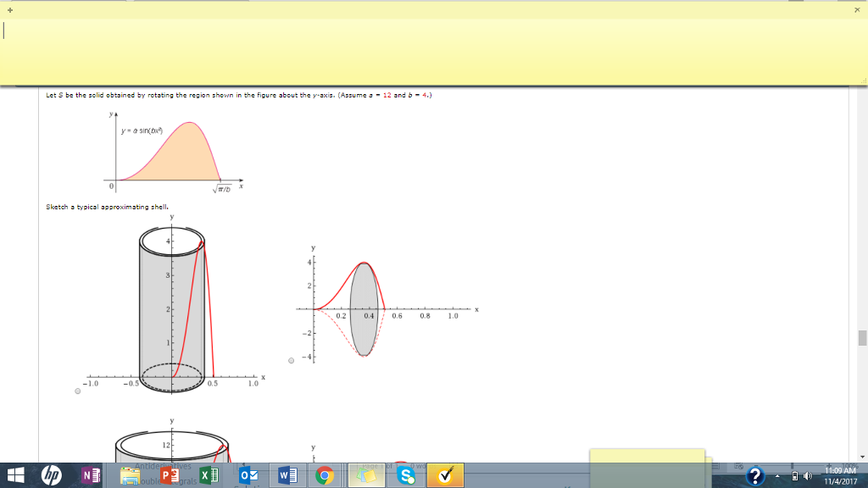The height and width of the screenshot is (488, 868).
Task: Open Skype from the taskbar
Action: click(405, 476)
